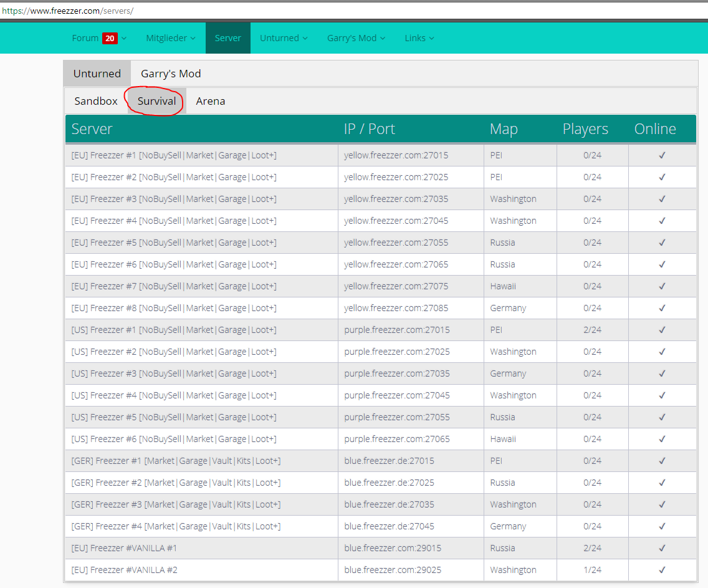Viewport: 708px width, 588px height.
Task: Expand the Mitglieder dropdown menu
Action: pos(170,38)
